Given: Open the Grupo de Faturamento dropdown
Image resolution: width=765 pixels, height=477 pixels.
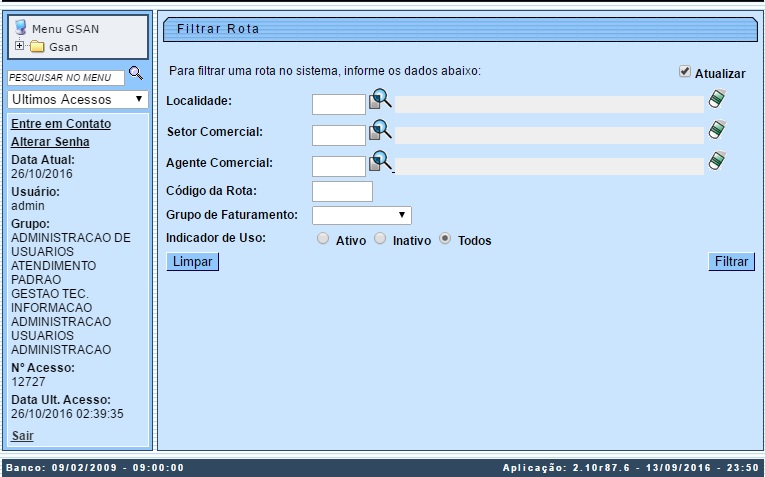Looking at the screenshot, I should pos(362,215).
